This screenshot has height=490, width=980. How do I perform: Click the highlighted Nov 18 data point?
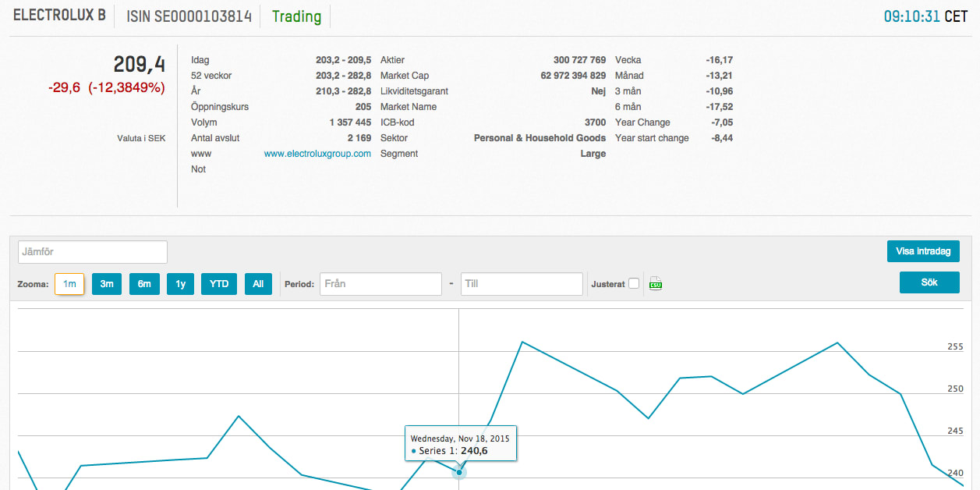point(459,472)
